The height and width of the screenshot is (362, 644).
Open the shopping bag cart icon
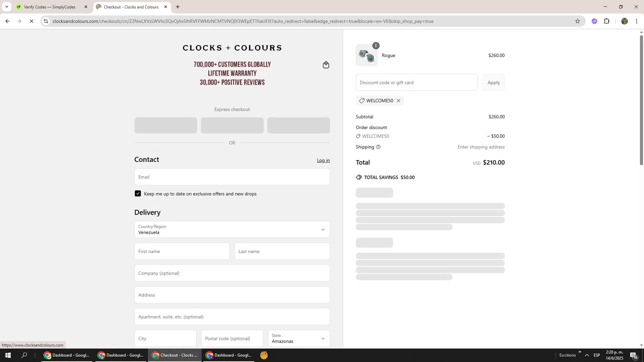pyautogui.click(x=326, y=65)
